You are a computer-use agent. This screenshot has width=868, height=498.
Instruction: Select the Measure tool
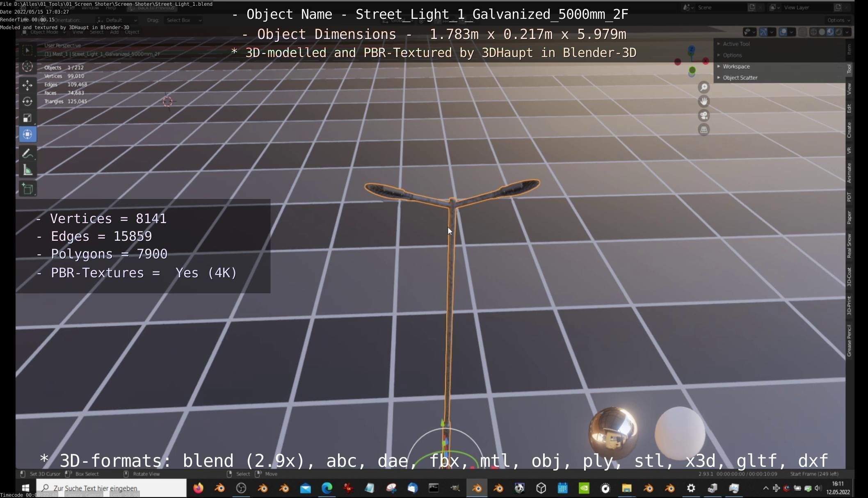click(27, 170)
